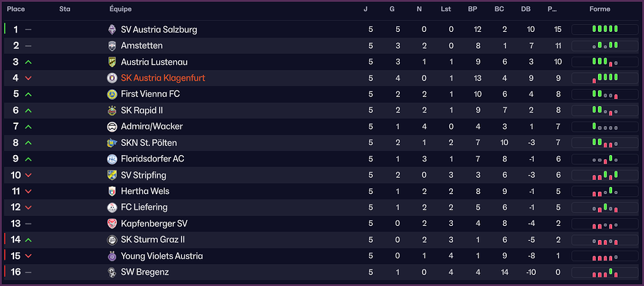Click the Young Violets Austria badge
The width and height of the screenshot is (644, 286).
pyautogui.click(x=112, y=256)
